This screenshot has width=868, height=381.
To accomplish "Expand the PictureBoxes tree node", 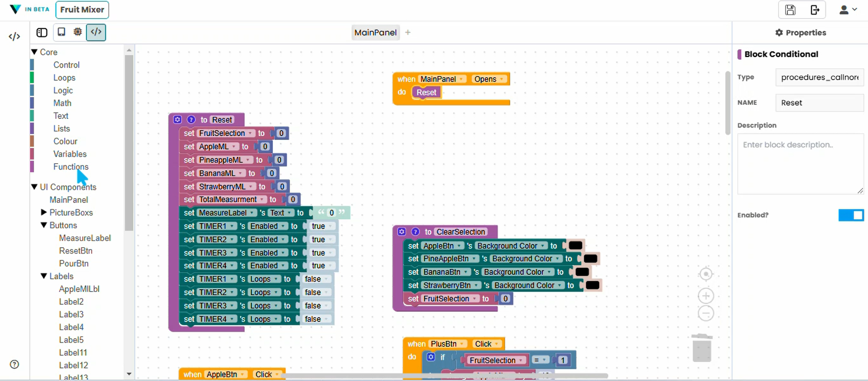I will coord(44,212).
